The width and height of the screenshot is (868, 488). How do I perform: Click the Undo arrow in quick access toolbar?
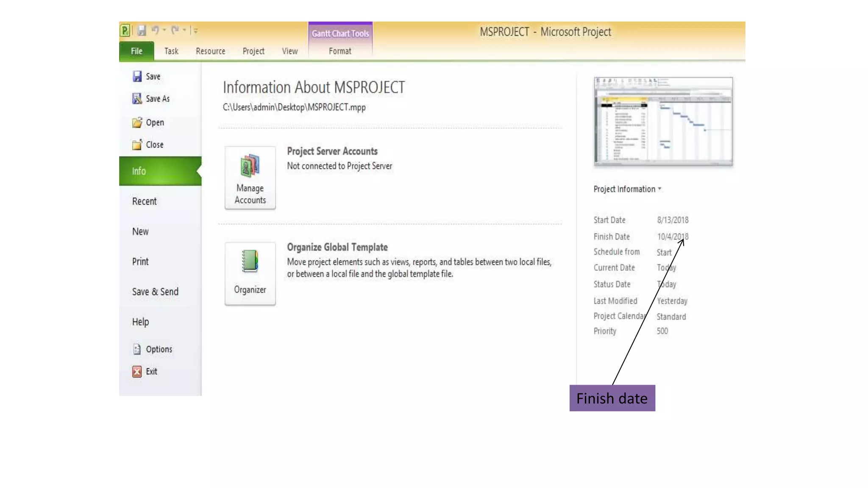(155, 30)
